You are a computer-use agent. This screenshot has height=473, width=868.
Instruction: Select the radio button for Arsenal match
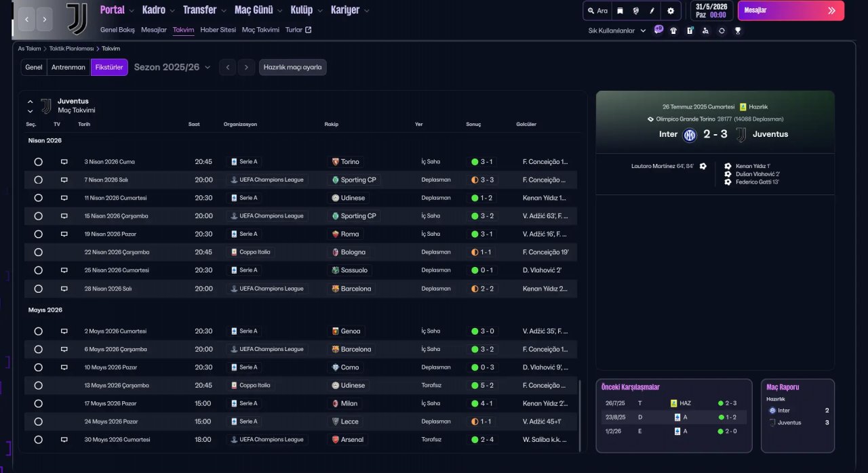point(38,440)
